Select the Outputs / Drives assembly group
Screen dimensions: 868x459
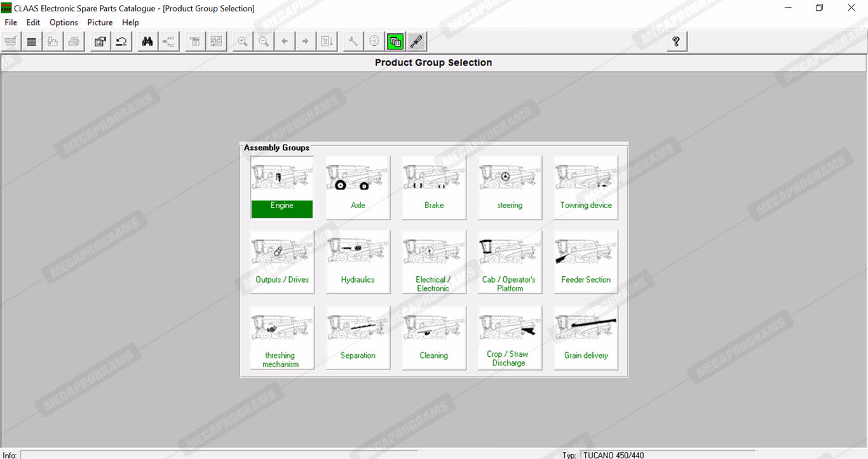pos(281,262)
